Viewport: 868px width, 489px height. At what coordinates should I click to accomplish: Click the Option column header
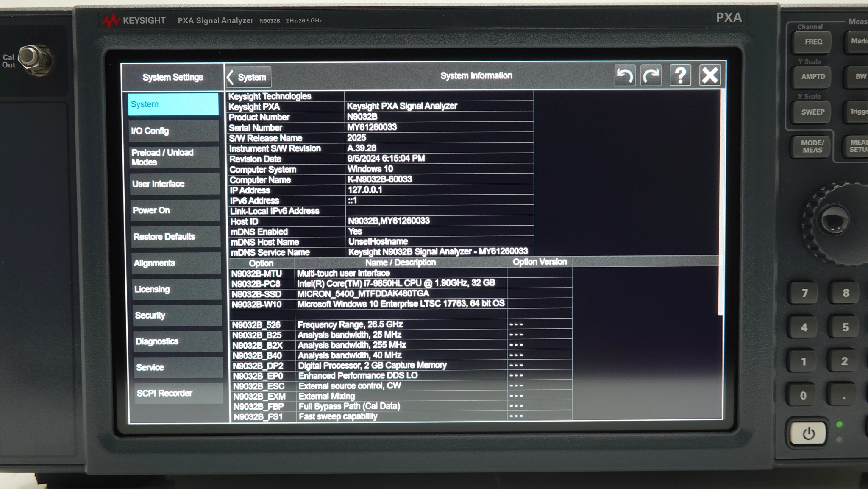point(261,263)
